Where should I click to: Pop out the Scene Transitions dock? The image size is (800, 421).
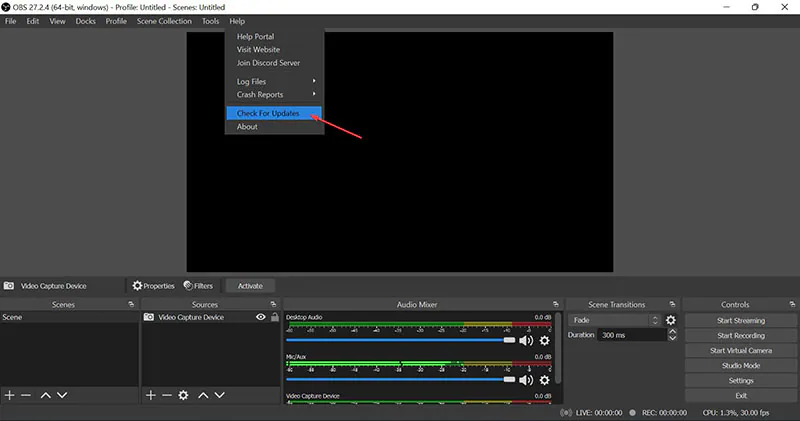point(672,304)
